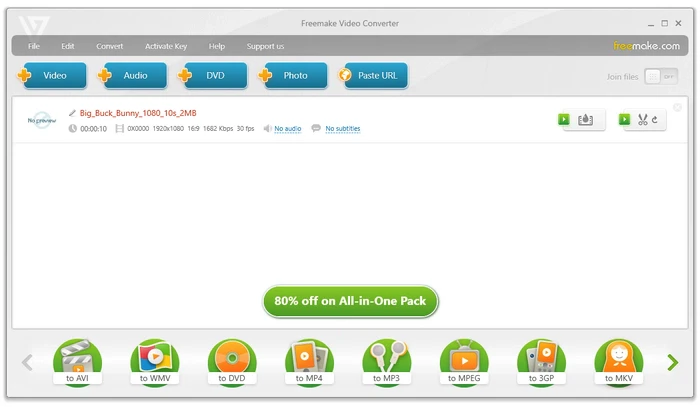
Task: Open the Support us menu
Action: [265, 46]
